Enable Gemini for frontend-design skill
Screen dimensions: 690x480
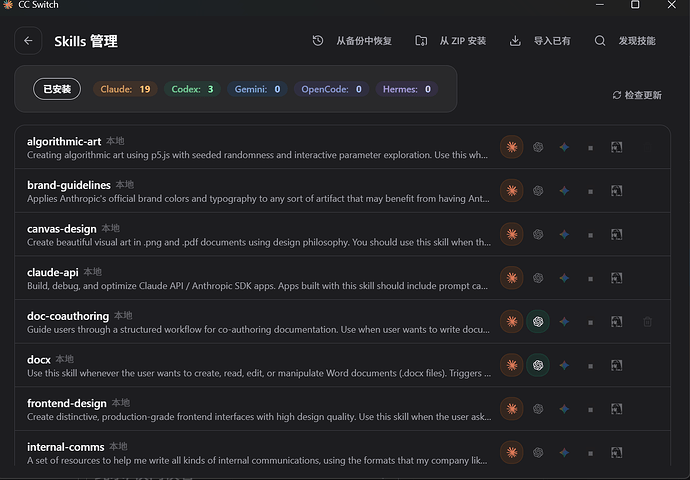click(x=564, y=408)
